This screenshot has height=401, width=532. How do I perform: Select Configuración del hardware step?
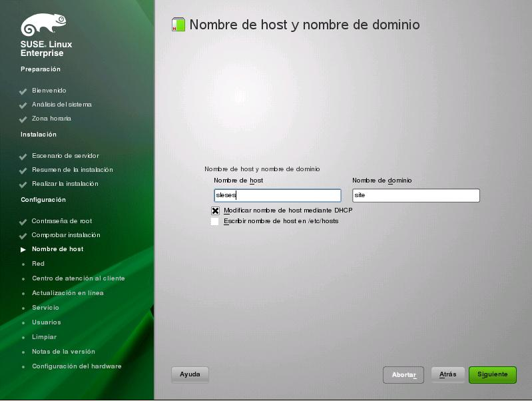77,366
